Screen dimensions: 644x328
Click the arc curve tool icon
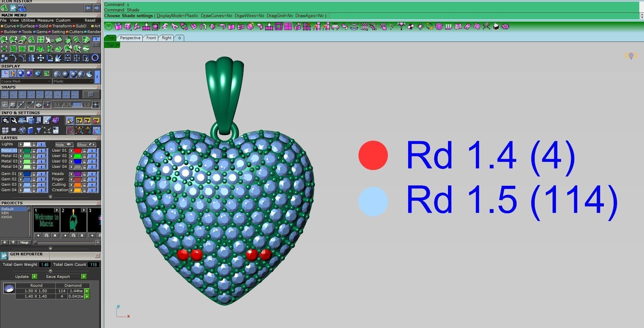coord(13,58)
